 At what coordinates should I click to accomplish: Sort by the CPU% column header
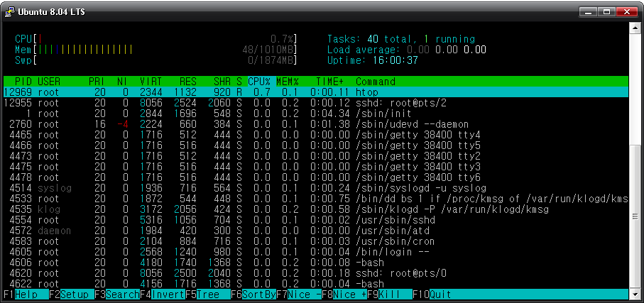coord(258,82)
